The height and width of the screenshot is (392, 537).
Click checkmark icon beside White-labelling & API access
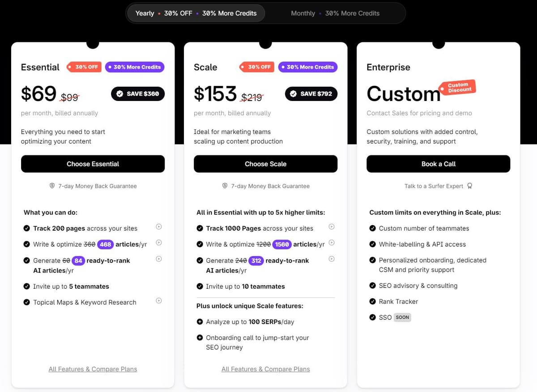(x=372, y=244)
